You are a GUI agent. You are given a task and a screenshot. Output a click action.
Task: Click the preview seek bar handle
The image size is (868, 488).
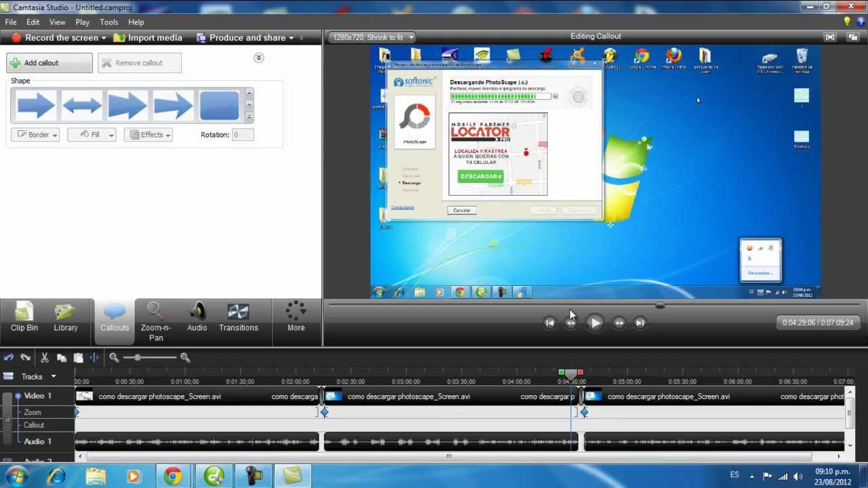pyautogui.click(x=660, y=306)
